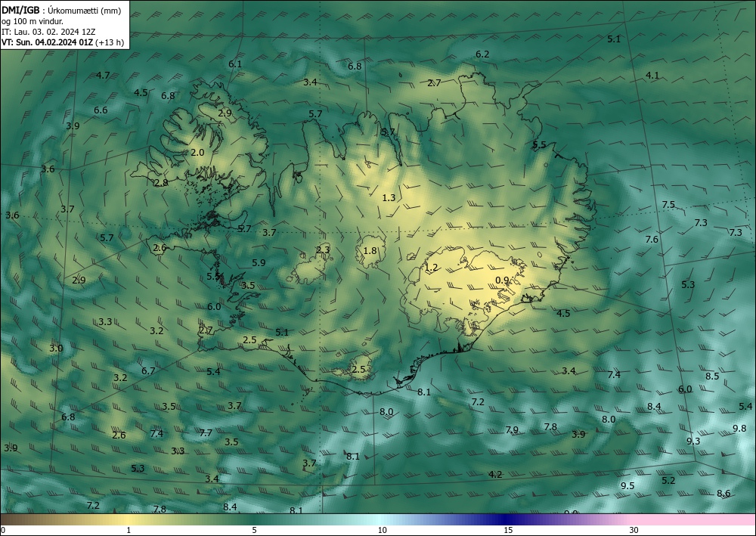Screen dimensions: 756x536
Task: Click the 7.9 value south of Iceland
Action: (512, 429)
